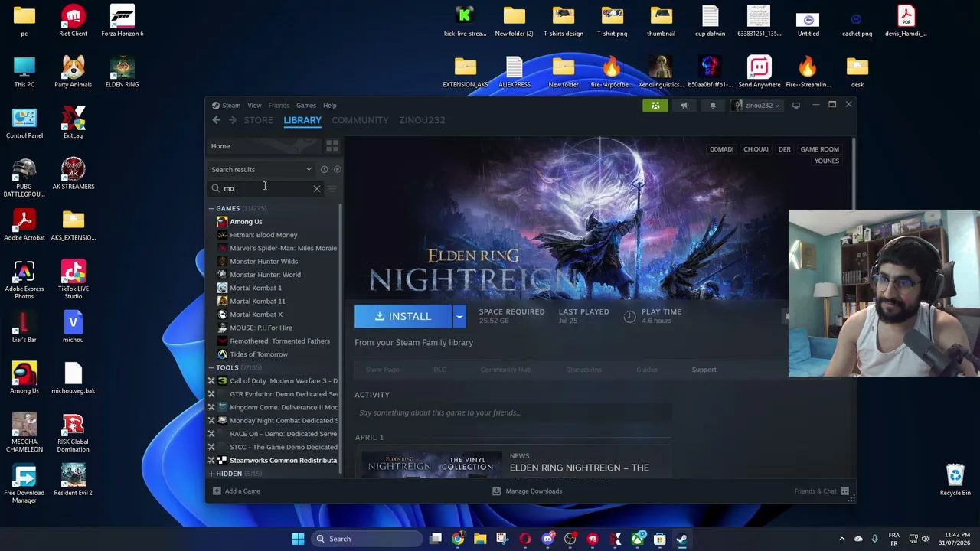The image size is (980, 551).
Task: Open install options dropdown arrow
Action: pos(459,316)
